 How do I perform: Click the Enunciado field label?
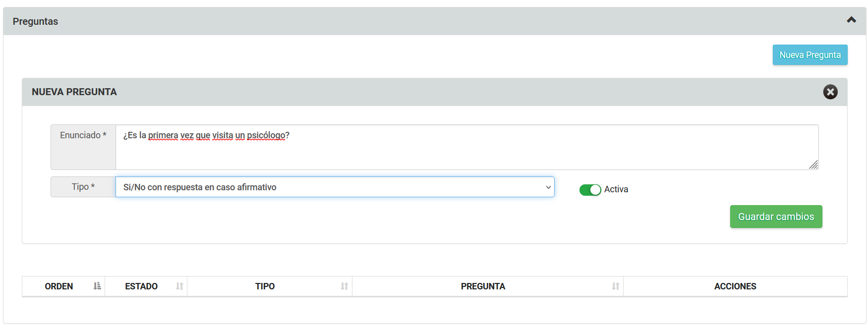click(83, 135)
